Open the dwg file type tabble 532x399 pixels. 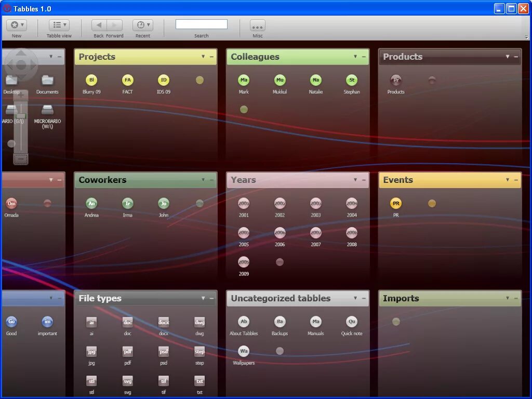click(199, 322)
